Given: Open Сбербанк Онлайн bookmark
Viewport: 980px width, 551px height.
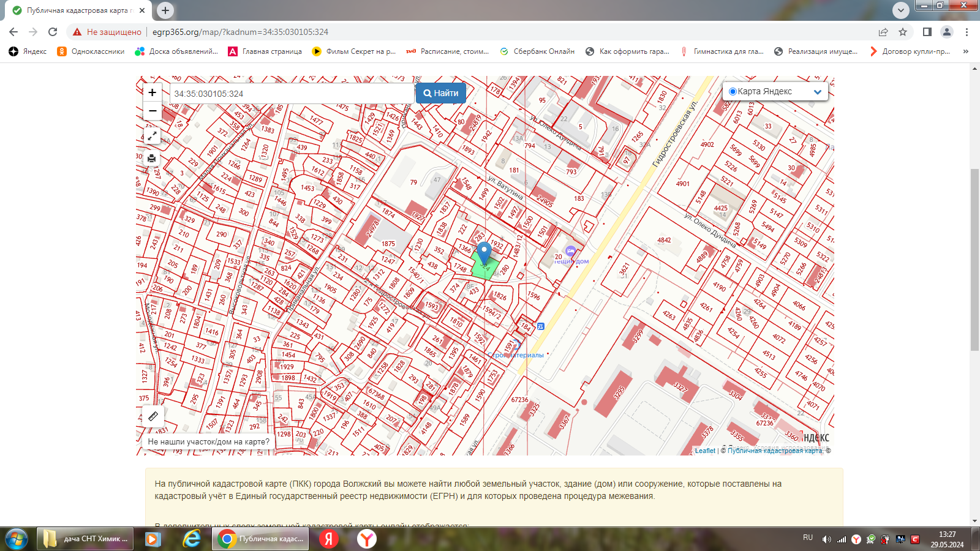Looking at the screenshot, I should click(537, 51).
